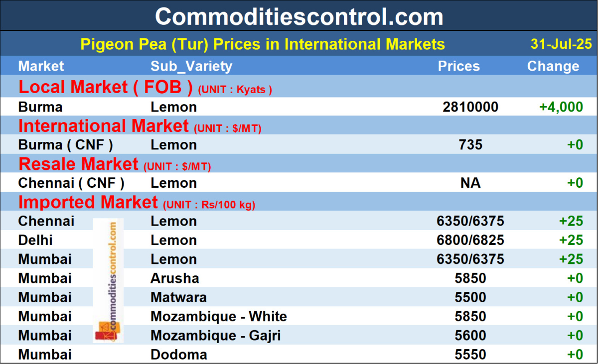Select the Delhi market cell
Viewport: 598px width, 364px height.
(35, 241)
